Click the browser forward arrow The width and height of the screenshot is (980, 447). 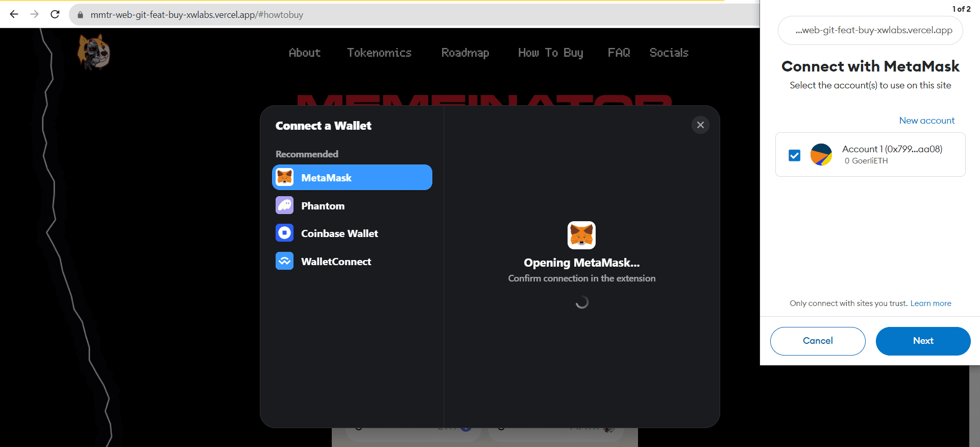[34, 14]
